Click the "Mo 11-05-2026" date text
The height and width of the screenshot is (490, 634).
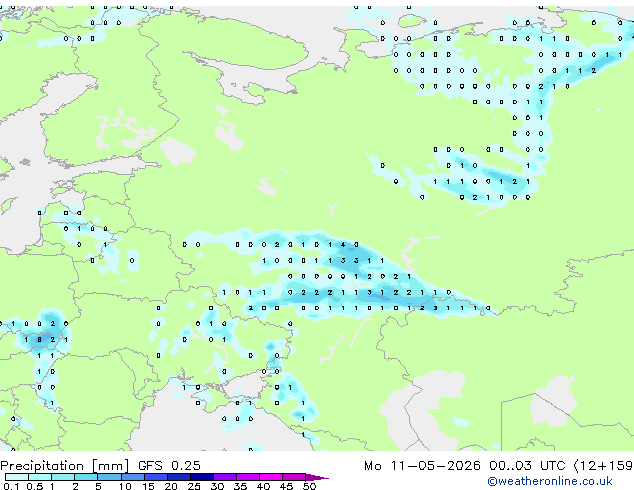(x=422, y=466)
